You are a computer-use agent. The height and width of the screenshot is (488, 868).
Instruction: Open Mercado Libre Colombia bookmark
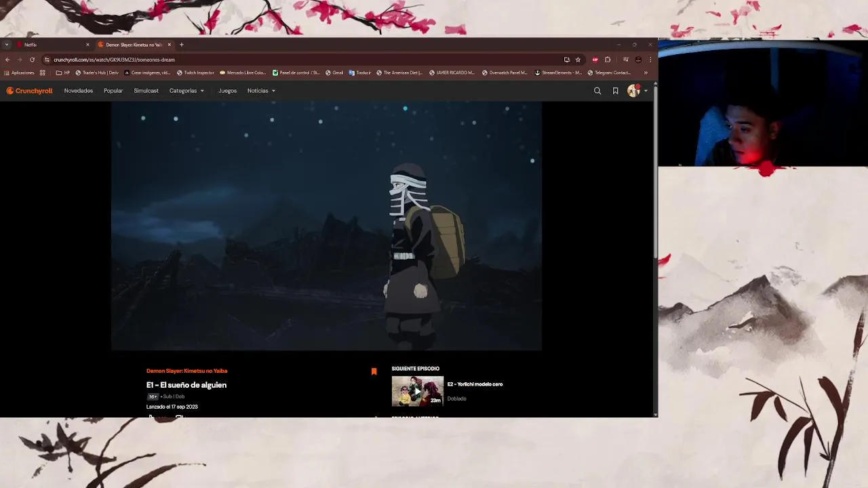[243, 73]
